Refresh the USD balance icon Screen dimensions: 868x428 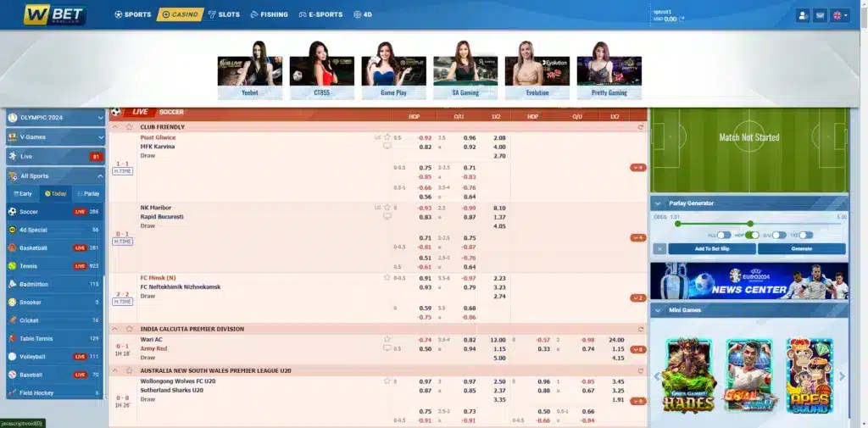tap(682, 19)
